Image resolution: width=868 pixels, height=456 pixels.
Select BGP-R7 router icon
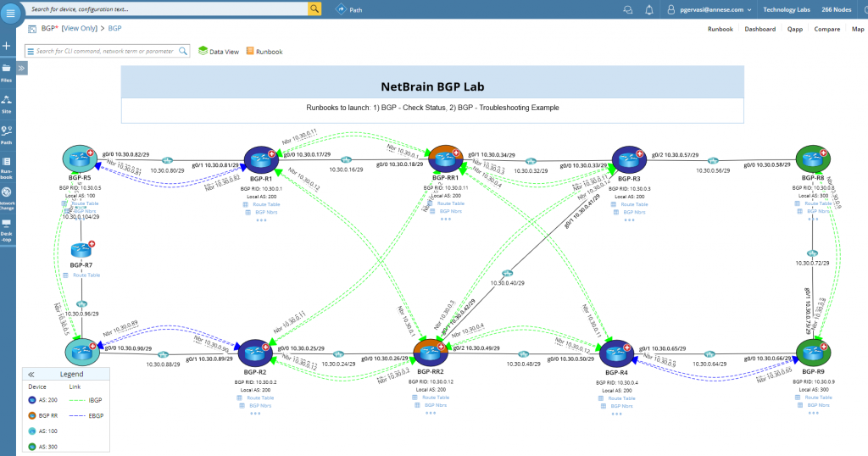81,250
